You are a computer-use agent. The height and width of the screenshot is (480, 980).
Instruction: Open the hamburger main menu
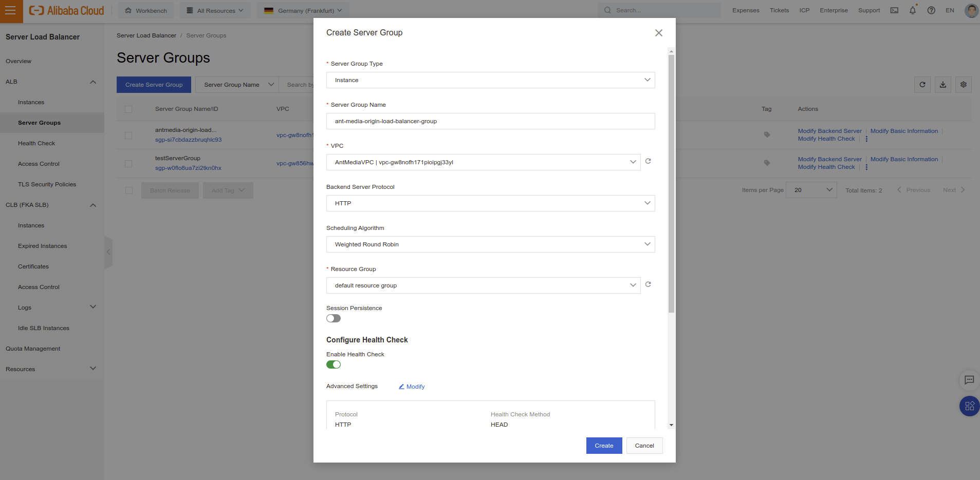click(x=10, y=11)
